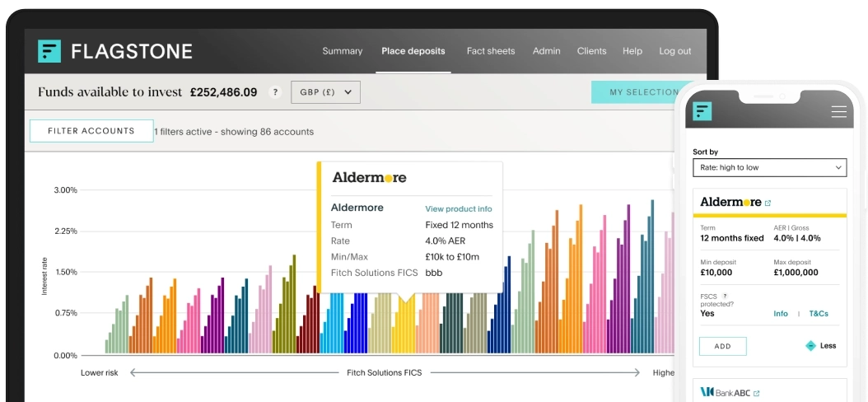Click the '£10k to £10m' value
Screen dimensions: 868x402
452,257
